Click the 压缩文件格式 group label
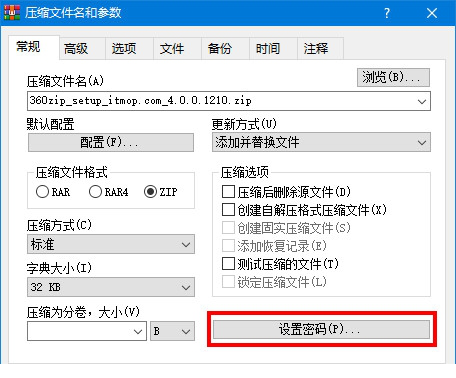The height and width of the screenshot is (378, 456). tap(72, 172)
